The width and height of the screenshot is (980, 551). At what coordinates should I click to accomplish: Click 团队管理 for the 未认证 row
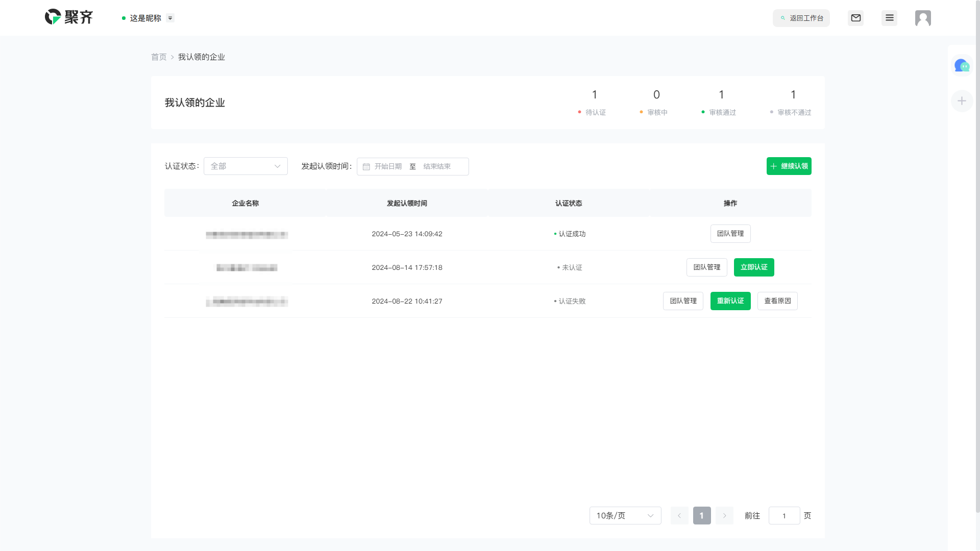point(707,267)
